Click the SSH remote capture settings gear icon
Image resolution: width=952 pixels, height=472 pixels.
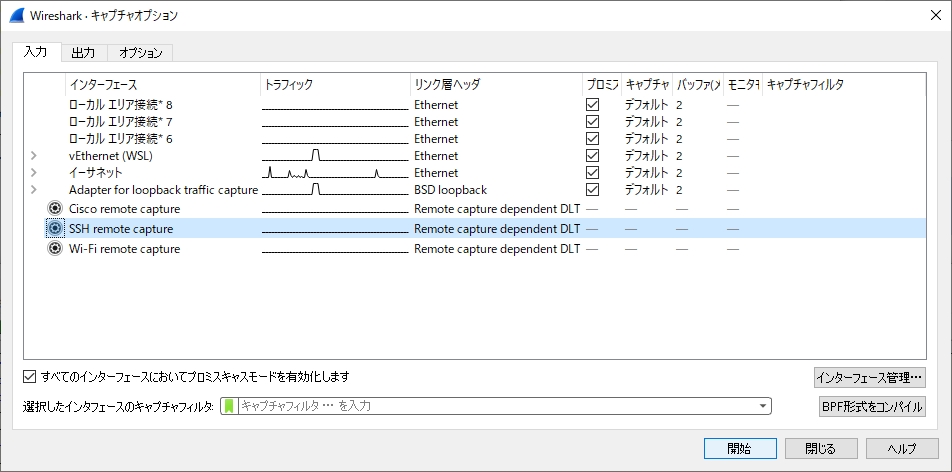point(55,228)
